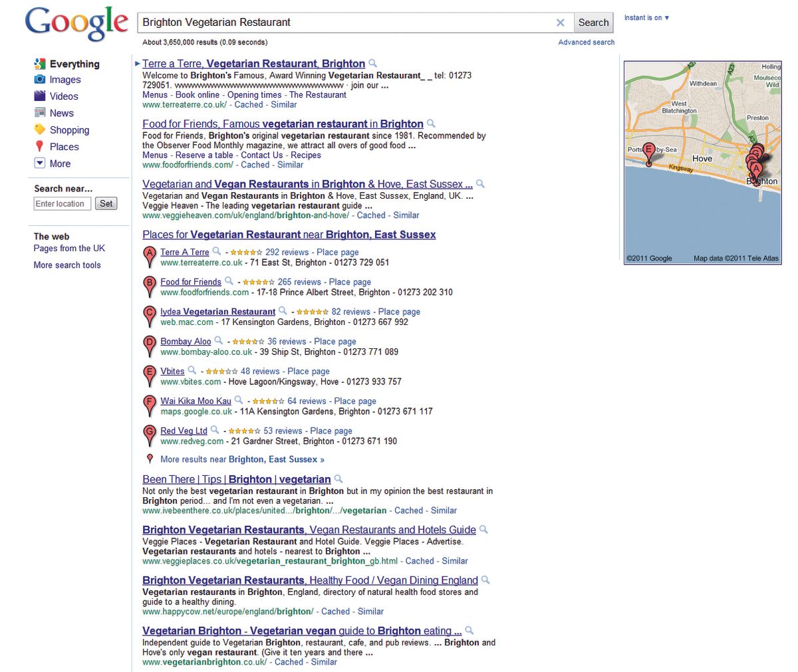Open Places using the red pin icon
Viewport: 798px width, 672px height.
pyautogui.click(x=41, y=146)
